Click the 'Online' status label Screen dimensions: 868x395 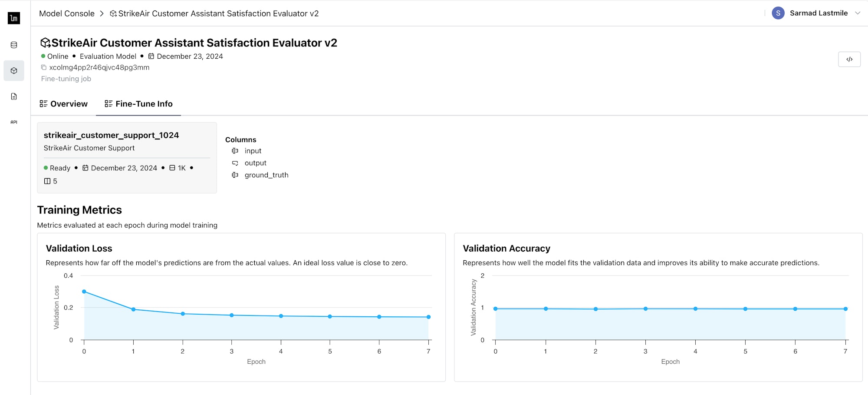[58, 56]
